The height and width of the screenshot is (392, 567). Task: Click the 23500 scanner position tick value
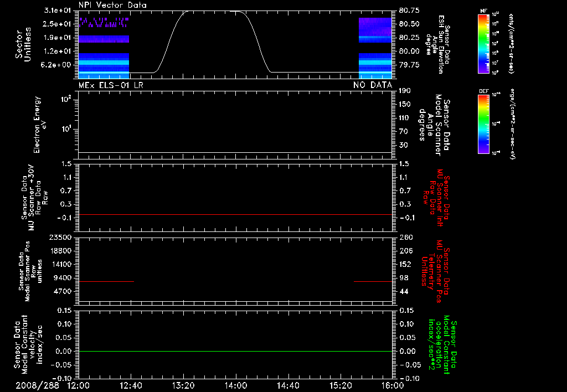(x=60, y=238)
